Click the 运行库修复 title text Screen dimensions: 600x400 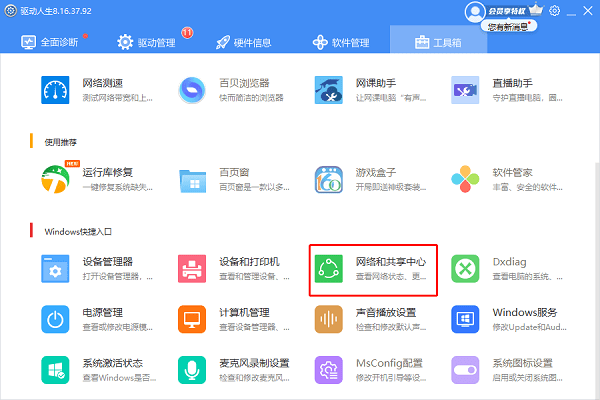(x=108, y=172)
